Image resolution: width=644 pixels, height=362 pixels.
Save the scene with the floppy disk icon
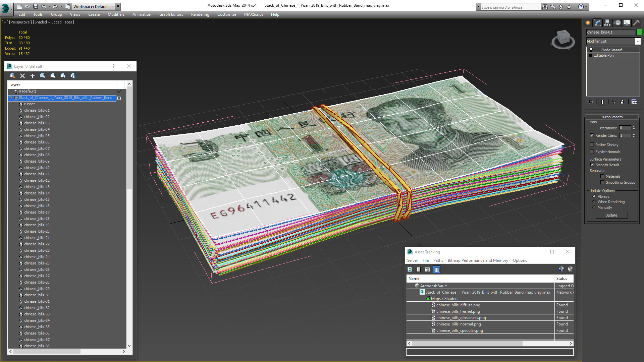(x=35, y=6)
